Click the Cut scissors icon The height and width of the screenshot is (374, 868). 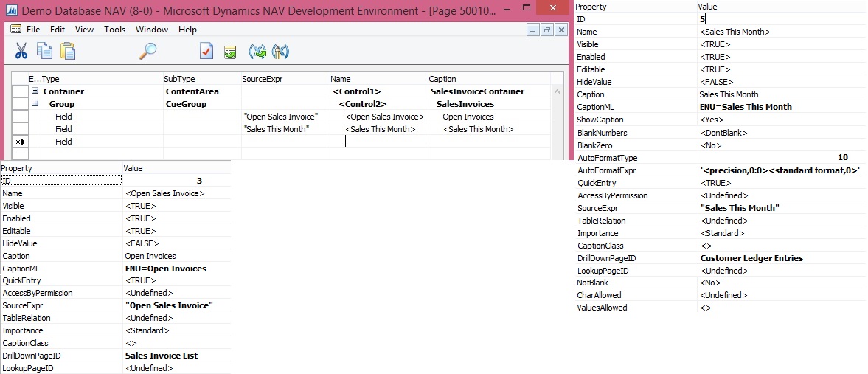tap(21, 51)
